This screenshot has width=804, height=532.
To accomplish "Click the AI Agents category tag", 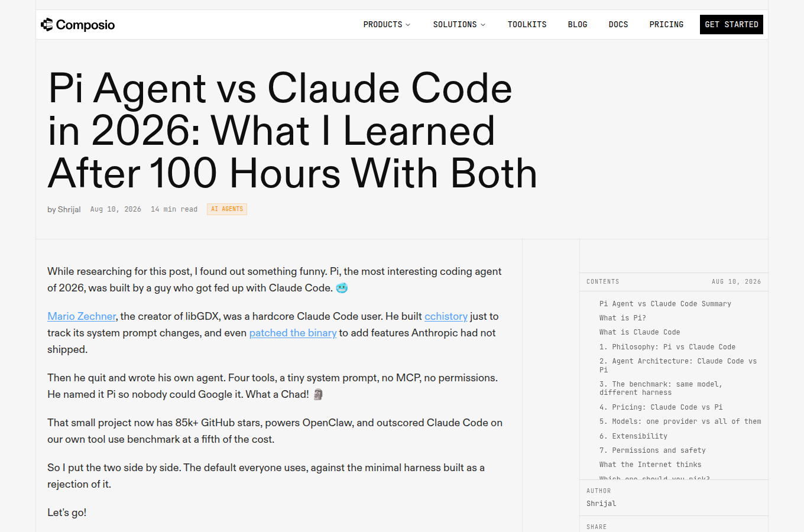I will tap(227, 209).
